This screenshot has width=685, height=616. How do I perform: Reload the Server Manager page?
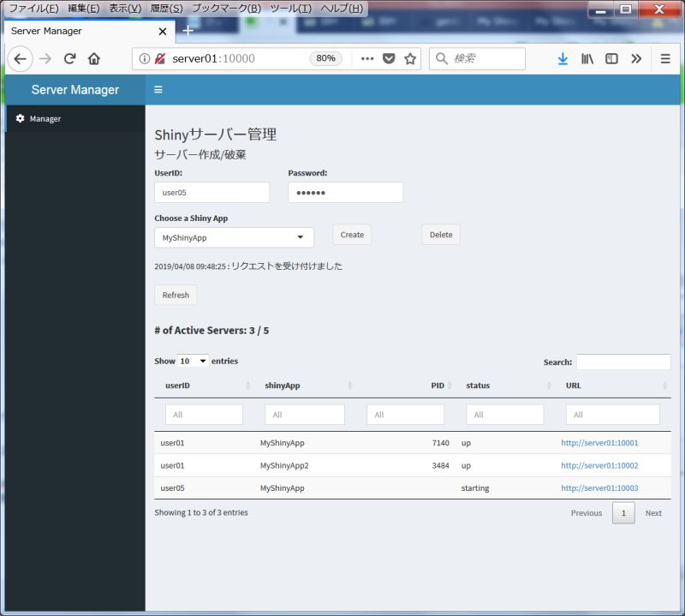pos(70,58)
